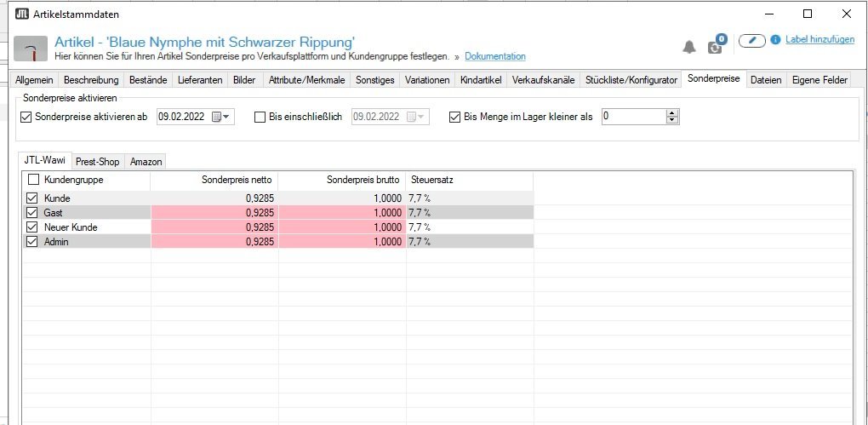Switch to Stückliste/Konfigurator tab

coord(631,80)
